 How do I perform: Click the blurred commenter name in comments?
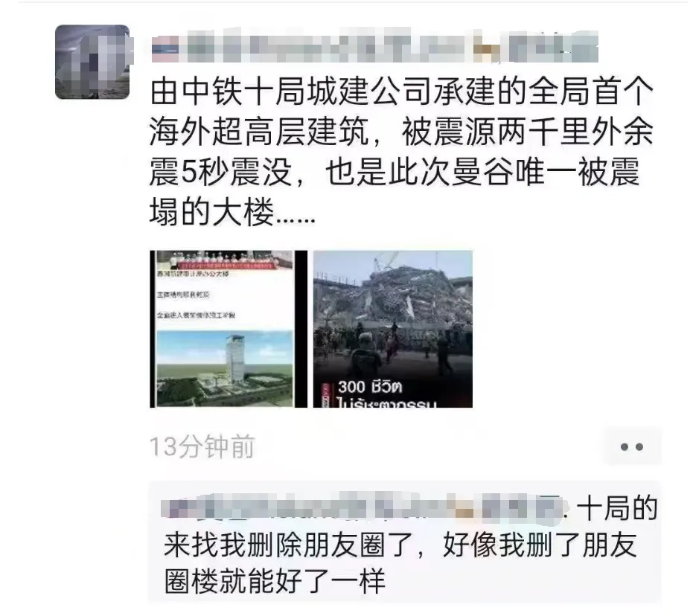363,507
